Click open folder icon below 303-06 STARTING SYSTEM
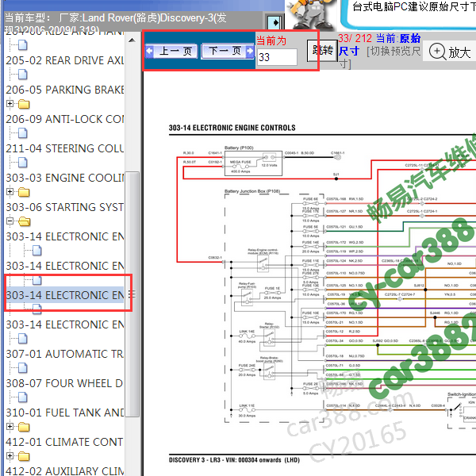Screen dimensions: 476x476 [25, 221]
